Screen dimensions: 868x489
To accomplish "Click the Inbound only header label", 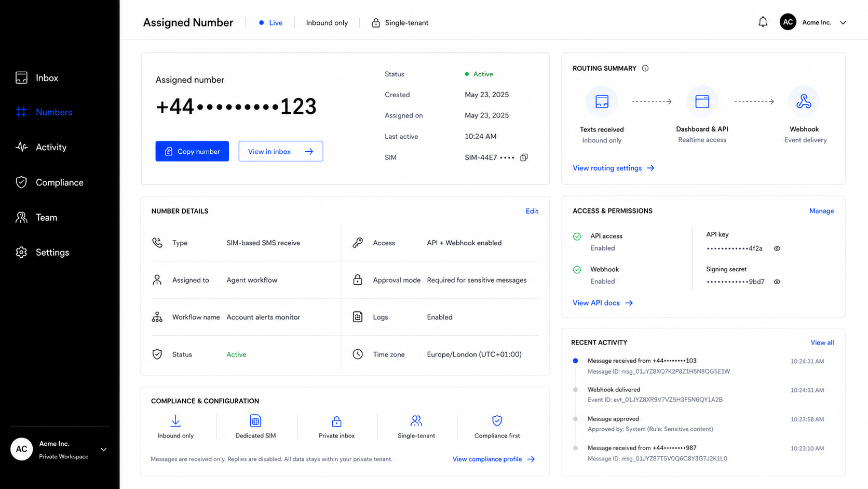I will pos(327,23).
